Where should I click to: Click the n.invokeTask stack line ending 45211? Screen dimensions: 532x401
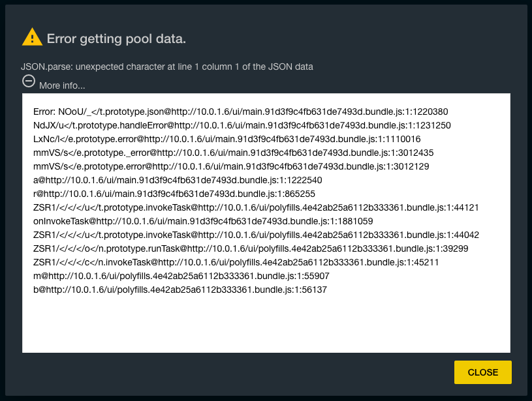pos(236,262)
